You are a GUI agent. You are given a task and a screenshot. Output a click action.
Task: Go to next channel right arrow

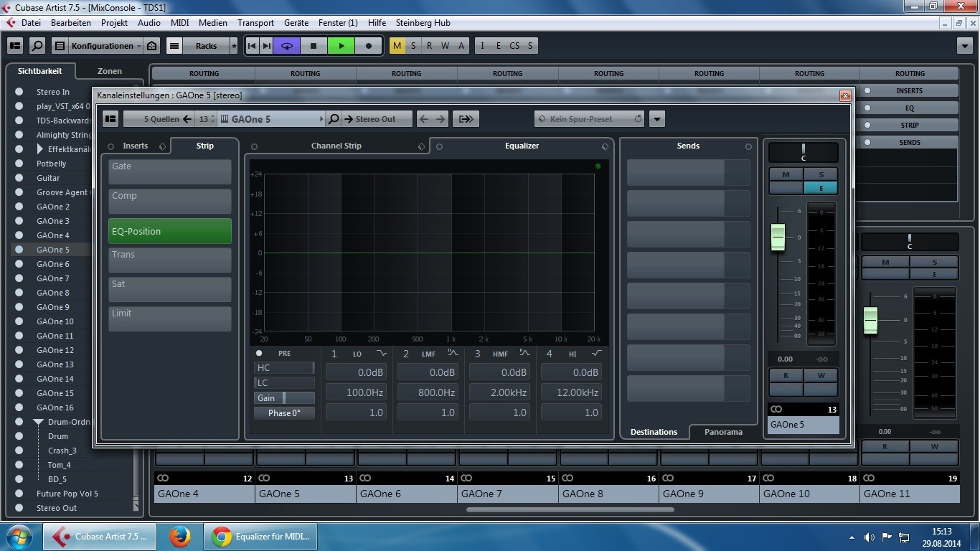coord(440,119)
